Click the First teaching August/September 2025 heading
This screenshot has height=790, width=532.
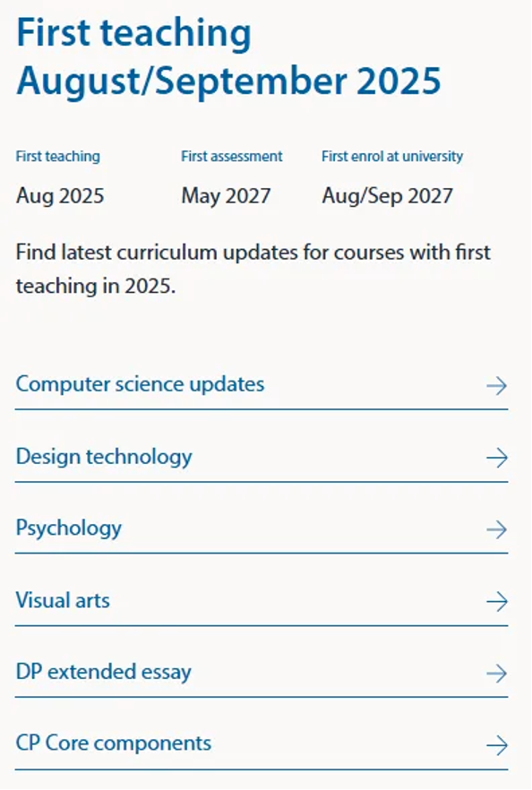click(x=228, y=56)
